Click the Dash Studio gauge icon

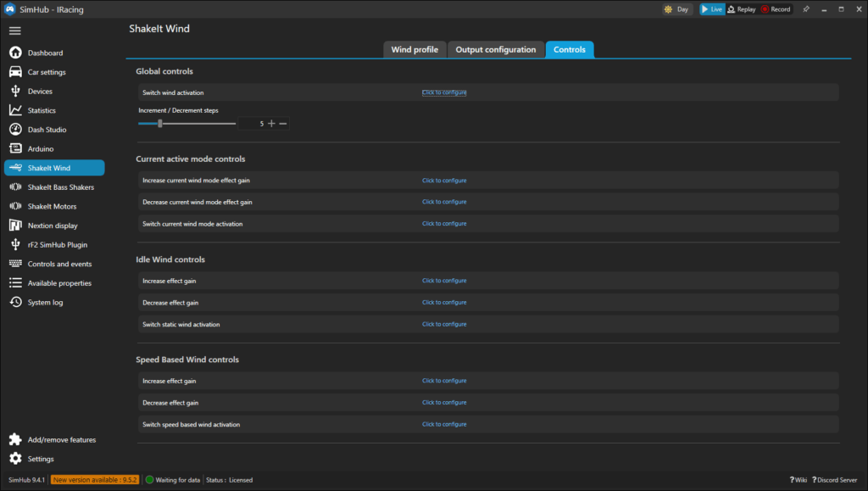click(x=15, y=129)
